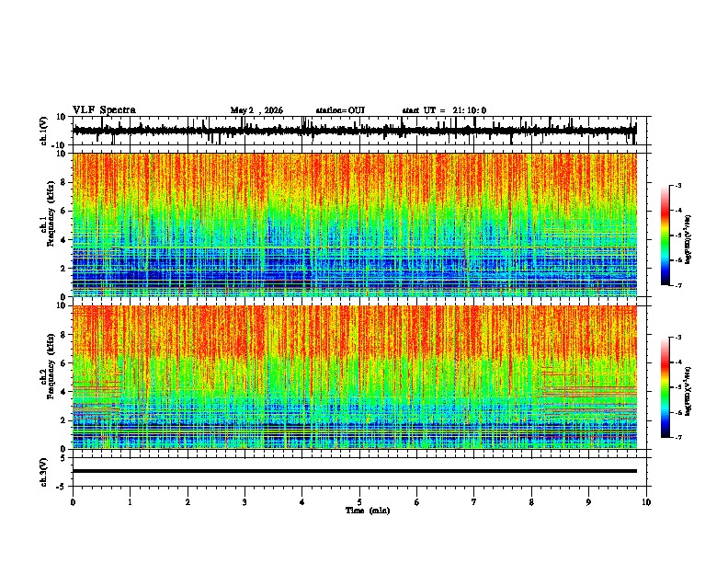
Task: Click the ch.3(V) axis label
Action: tap(44, 472)
